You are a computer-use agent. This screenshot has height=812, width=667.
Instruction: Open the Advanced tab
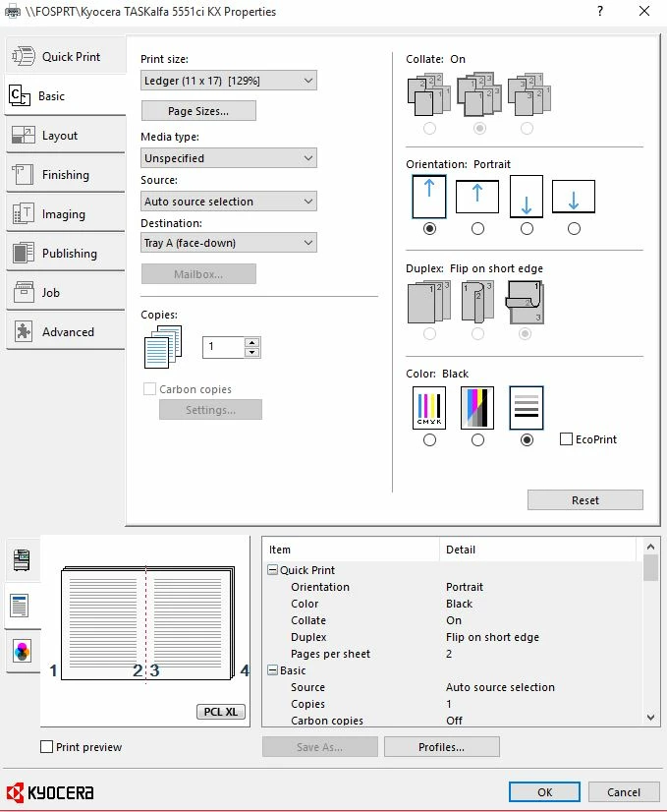65,332
